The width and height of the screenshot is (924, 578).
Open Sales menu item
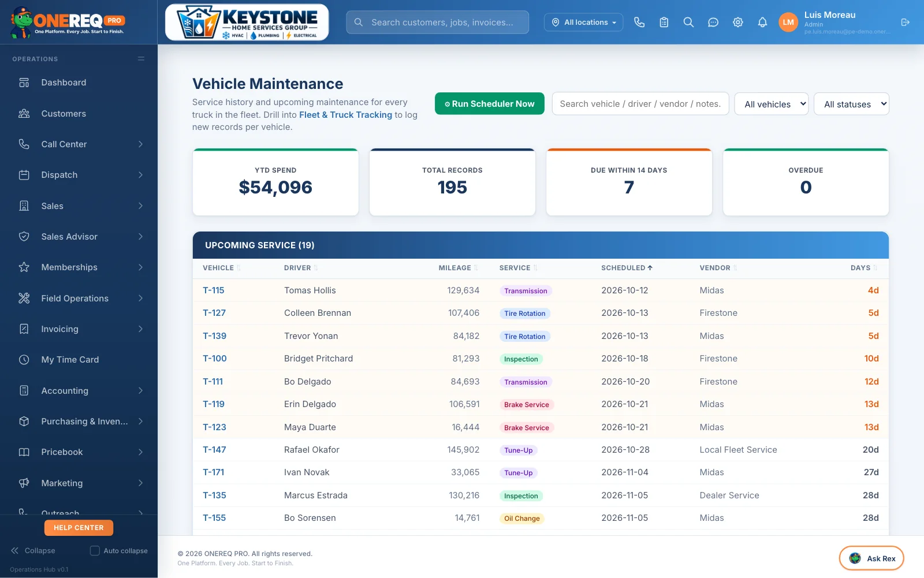click(x=79, y=206)
